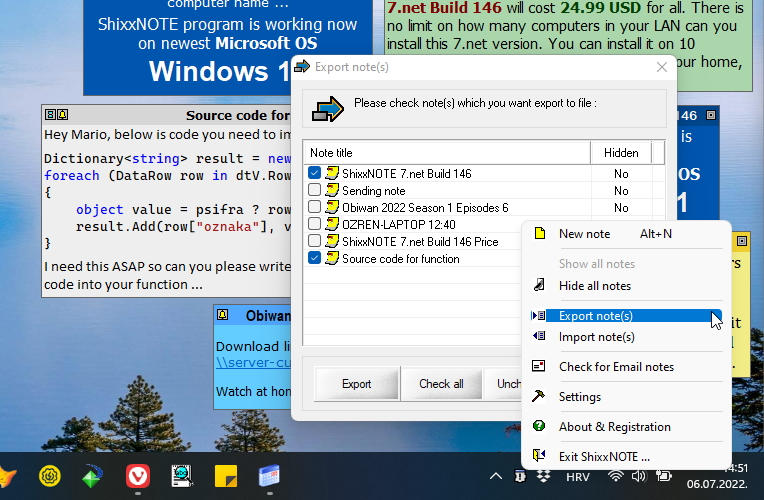Viewport: 764px width, 500px height.
Task: Open the calendar app taskbar icon
Action: [x=269, y=476]
